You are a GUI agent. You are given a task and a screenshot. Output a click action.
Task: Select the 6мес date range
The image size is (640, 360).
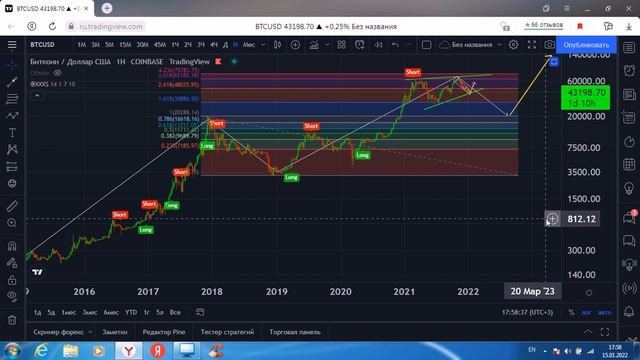coord(111,313)
